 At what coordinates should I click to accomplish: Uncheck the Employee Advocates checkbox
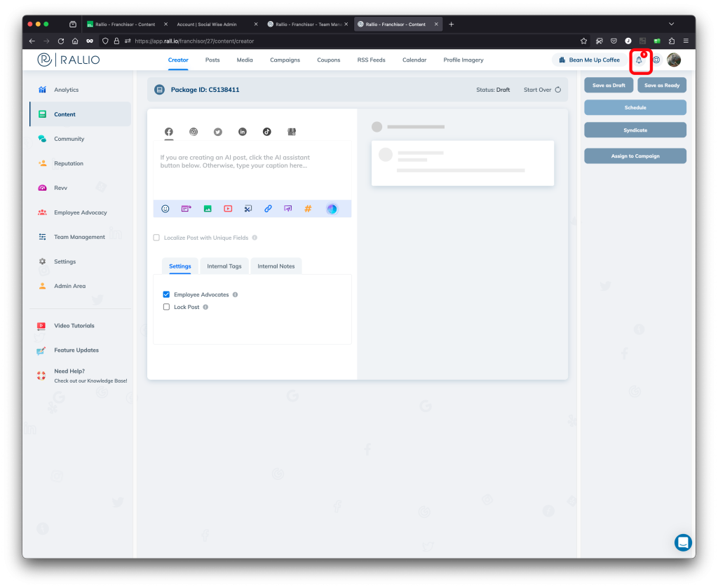[166, 295]
